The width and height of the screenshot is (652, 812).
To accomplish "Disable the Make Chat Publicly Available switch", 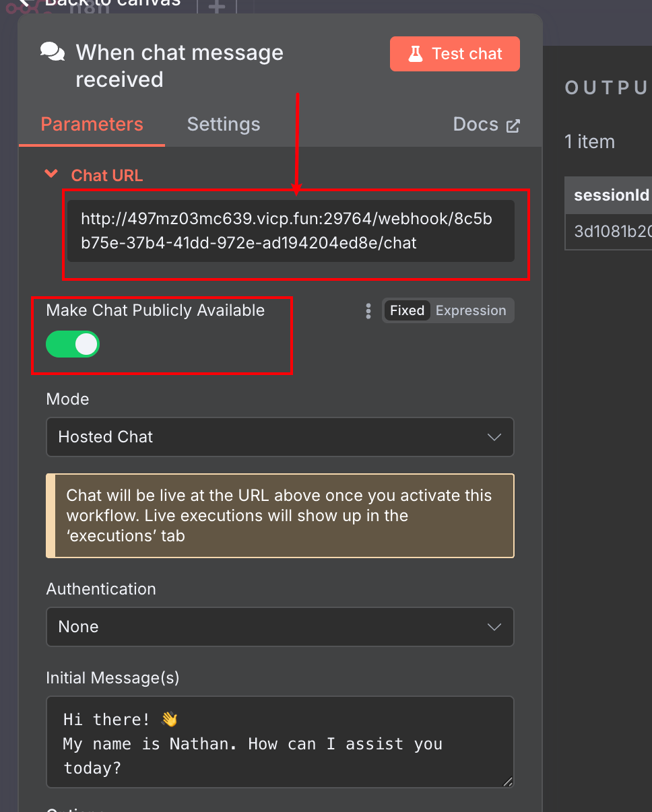I will [x=73, y=344].
